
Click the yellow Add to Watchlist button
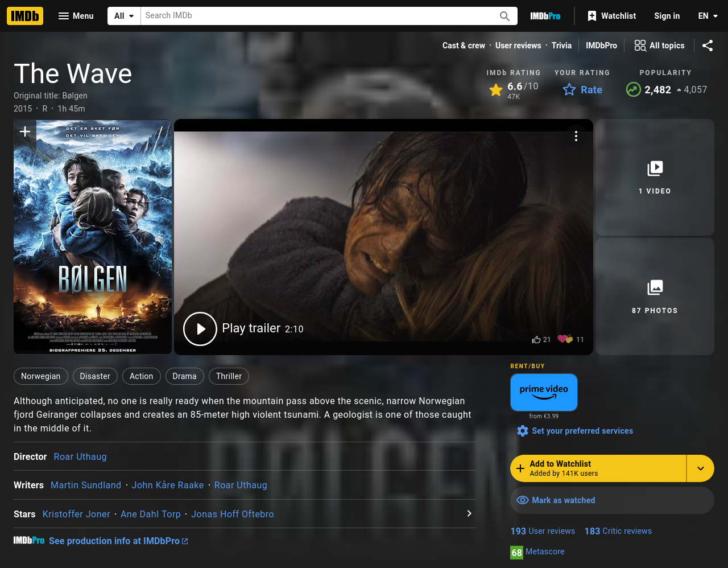(598, 468)
